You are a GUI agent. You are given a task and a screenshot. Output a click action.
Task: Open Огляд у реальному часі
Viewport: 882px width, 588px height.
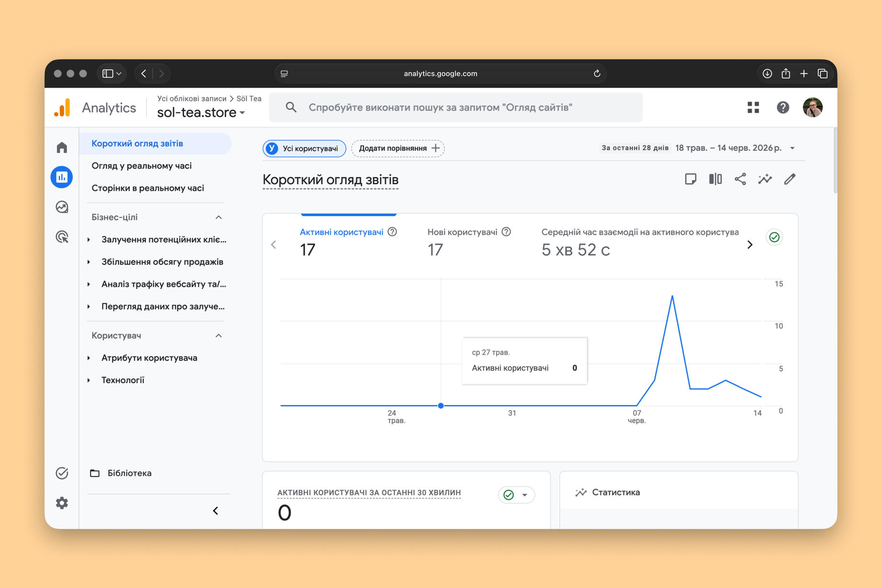click(x=141, y=166)
